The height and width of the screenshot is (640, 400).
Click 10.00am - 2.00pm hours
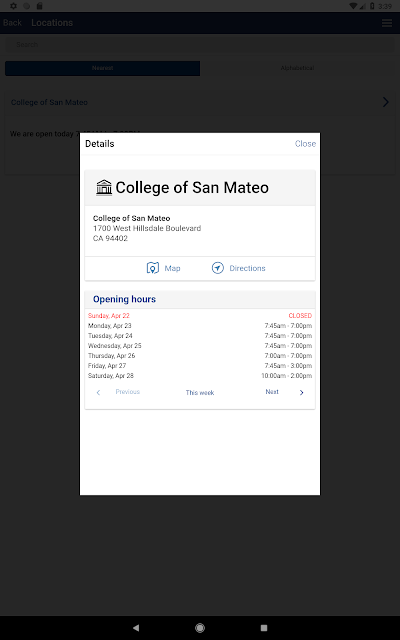287,376
